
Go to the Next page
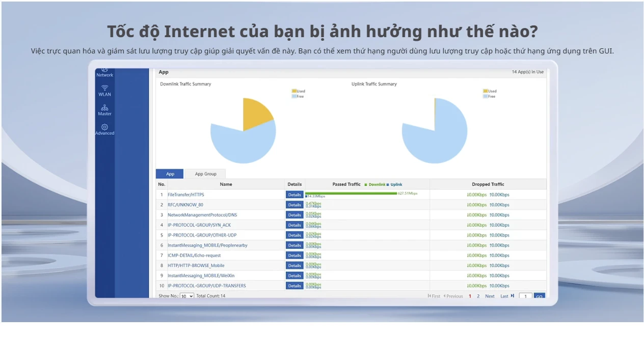pos(490,296)
